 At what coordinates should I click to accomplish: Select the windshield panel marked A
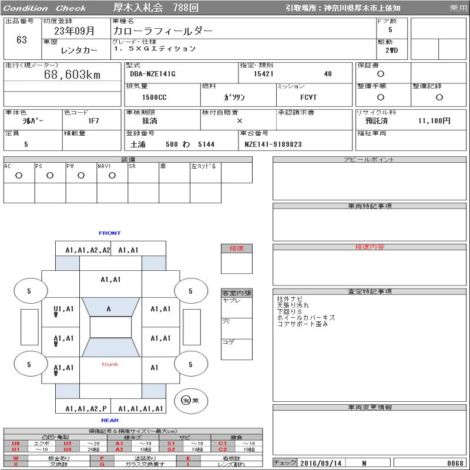point(111,307)
